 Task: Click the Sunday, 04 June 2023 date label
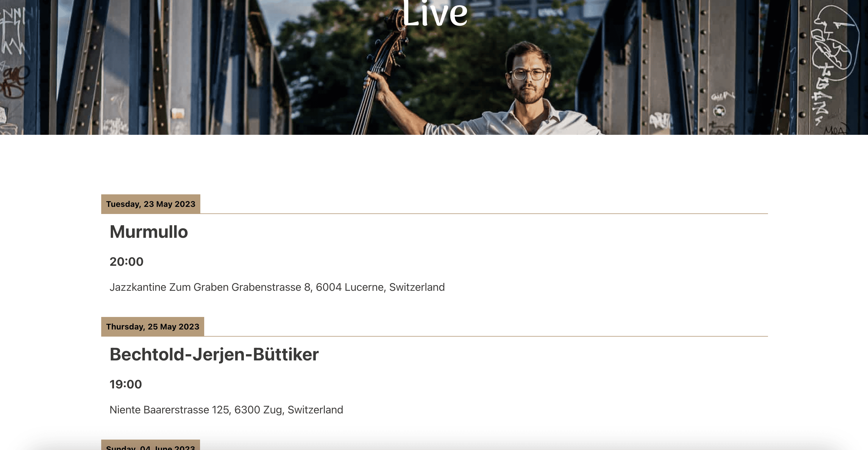151,445
